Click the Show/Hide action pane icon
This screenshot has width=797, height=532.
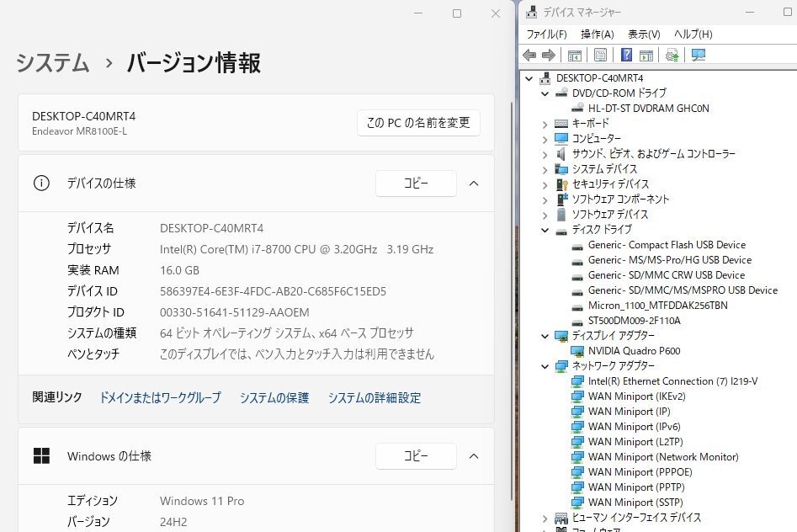[x=646, y=56]
